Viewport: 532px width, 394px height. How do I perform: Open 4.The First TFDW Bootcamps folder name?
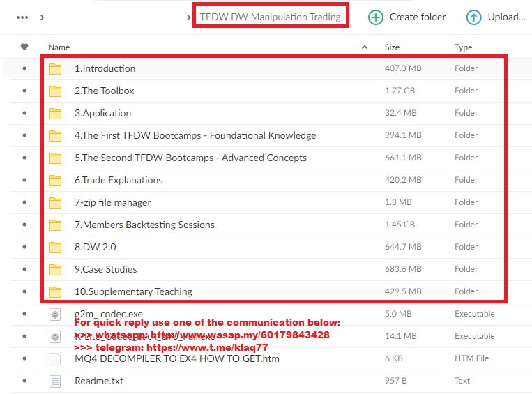click(x=195, y=135)
